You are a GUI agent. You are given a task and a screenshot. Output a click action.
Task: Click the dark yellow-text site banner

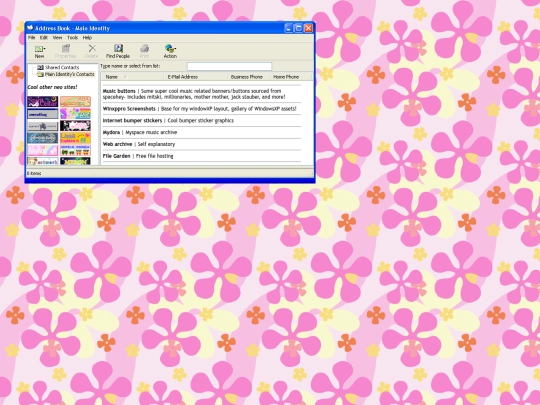point(75,161)
